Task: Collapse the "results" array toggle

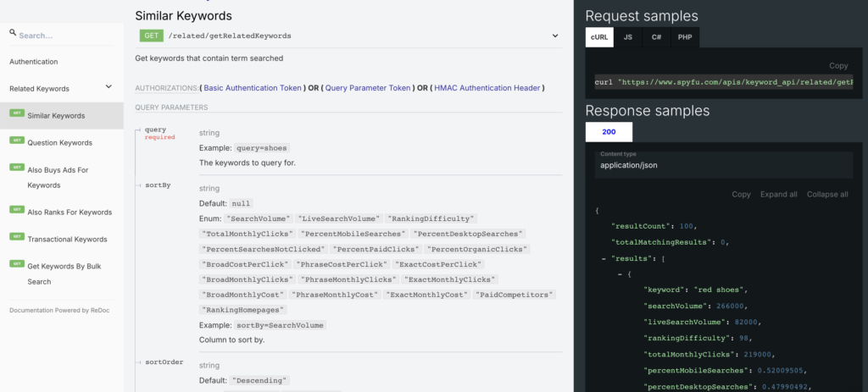Action: 604,258
